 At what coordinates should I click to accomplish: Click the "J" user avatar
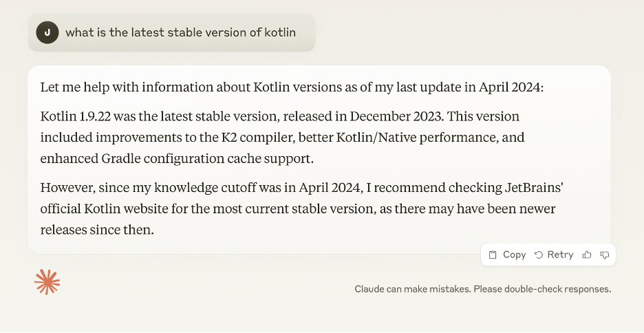pyautogui.click(x=47, y=32)
